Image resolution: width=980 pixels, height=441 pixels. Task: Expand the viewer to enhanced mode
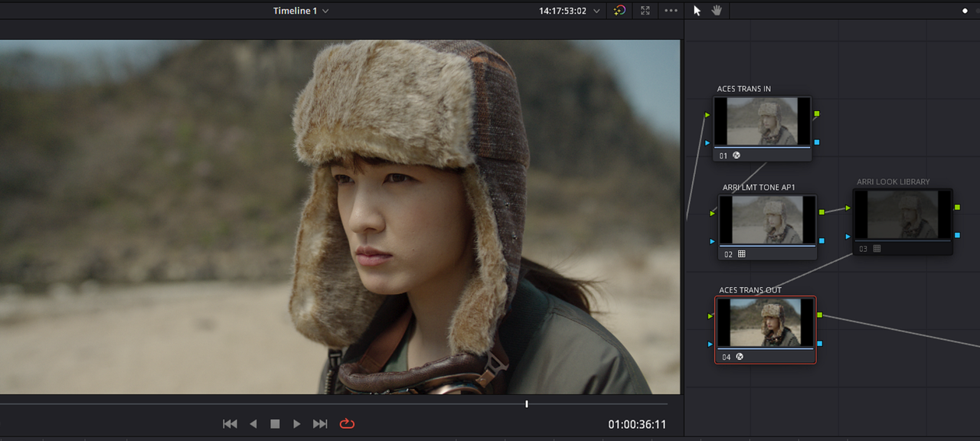(x=645, y=11)
